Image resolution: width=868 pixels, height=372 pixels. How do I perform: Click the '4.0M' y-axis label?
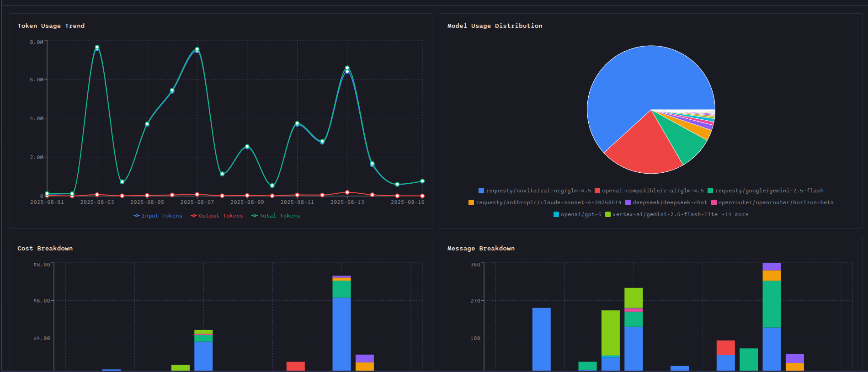coord(37,118)
